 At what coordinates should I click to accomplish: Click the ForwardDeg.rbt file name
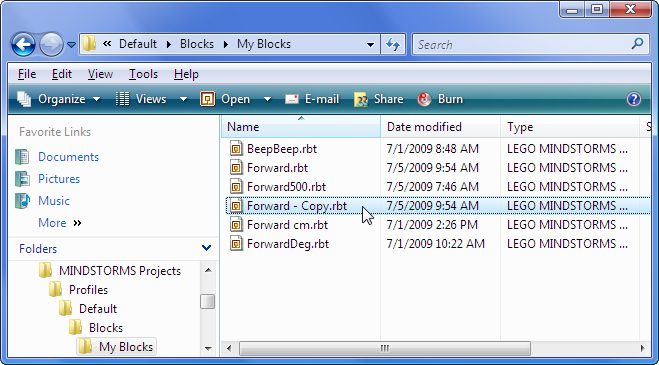pyautogui.click(x=288, y=244)
